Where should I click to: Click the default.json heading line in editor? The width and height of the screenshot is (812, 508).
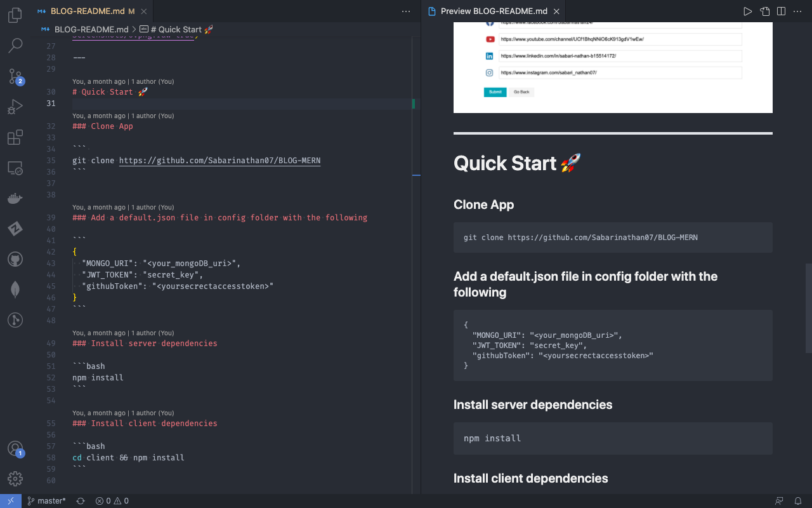click(219, 218)
